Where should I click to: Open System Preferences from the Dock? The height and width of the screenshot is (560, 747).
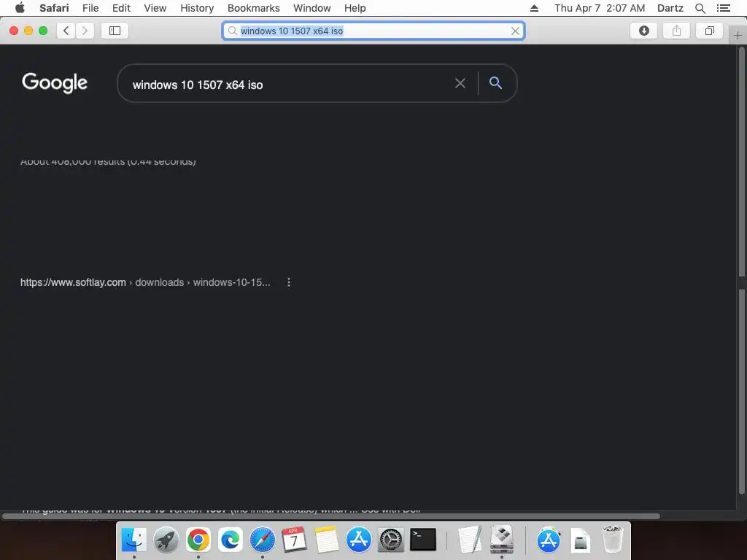pyautogui.click(x=391, y=540)
